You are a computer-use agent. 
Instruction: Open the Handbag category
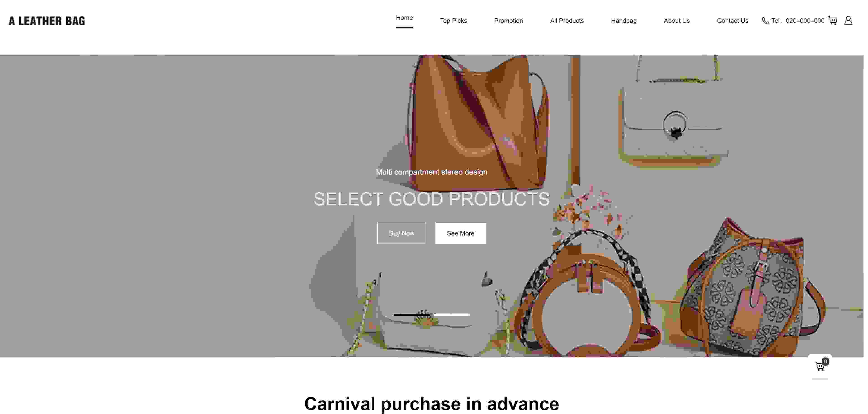(624, 21)
